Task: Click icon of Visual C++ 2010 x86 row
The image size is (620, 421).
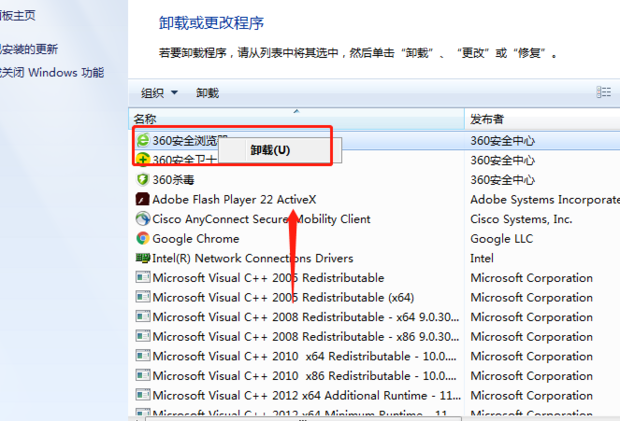Action: pyautogui.click(x=143, y=376)
